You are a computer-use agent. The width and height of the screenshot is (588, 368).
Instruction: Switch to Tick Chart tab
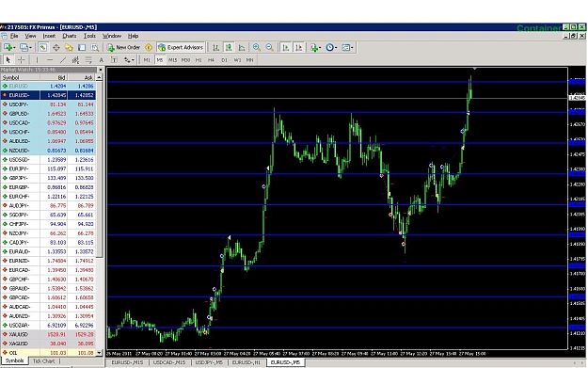[43, 360]
